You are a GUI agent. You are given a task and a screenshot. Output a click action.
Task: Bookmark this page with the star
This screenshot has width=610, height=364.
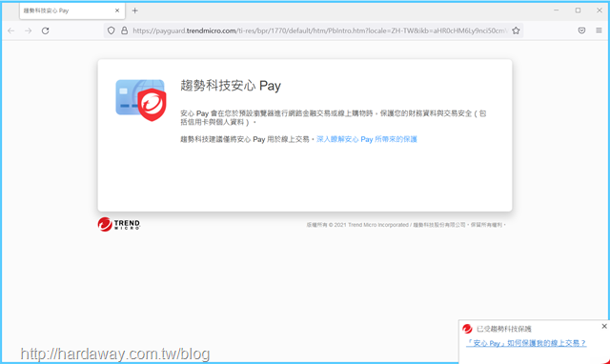tap(516, 30)
